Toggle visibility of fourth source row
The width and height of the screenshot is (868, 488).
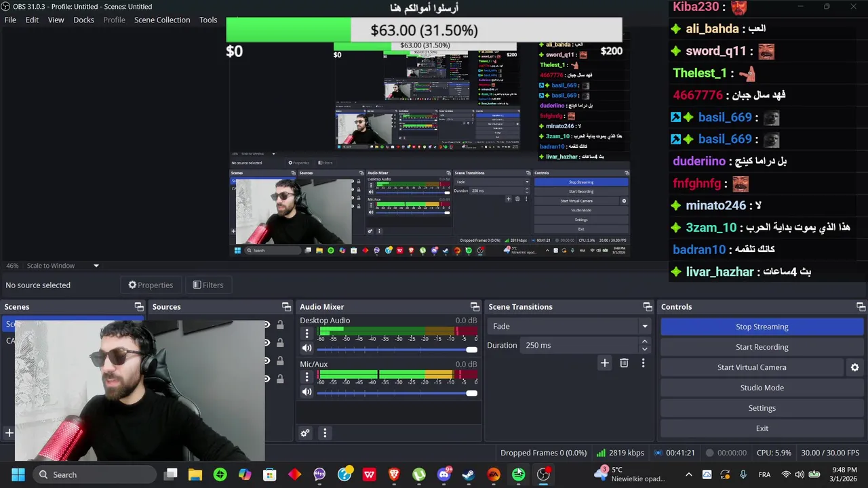point(267,378)
